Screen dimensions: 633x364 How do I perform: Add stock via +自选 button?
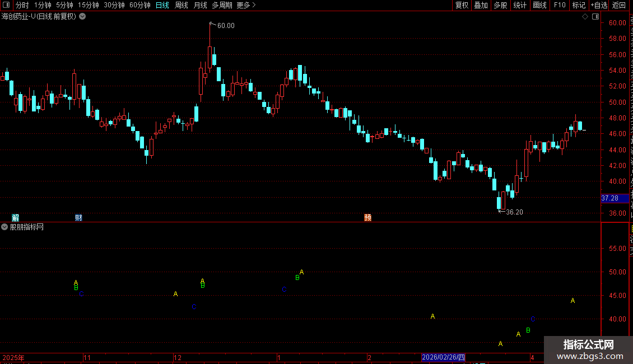click(599, 5)
